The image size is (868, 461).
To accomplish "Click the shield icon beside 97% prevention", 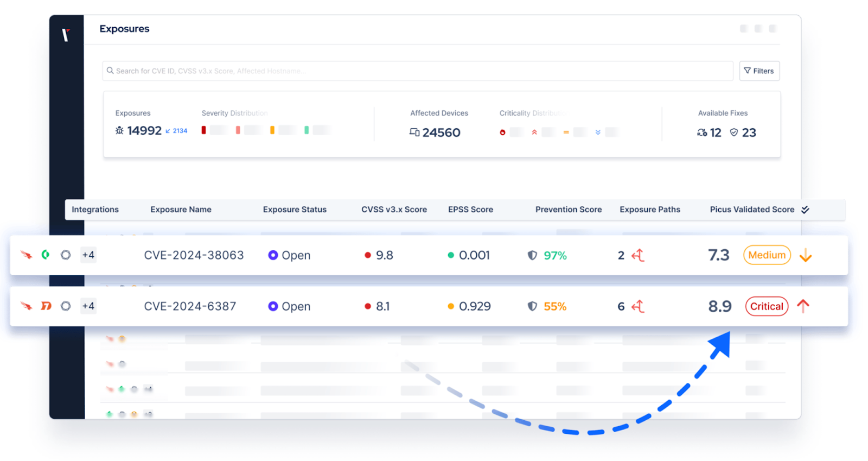I will 532,255.
